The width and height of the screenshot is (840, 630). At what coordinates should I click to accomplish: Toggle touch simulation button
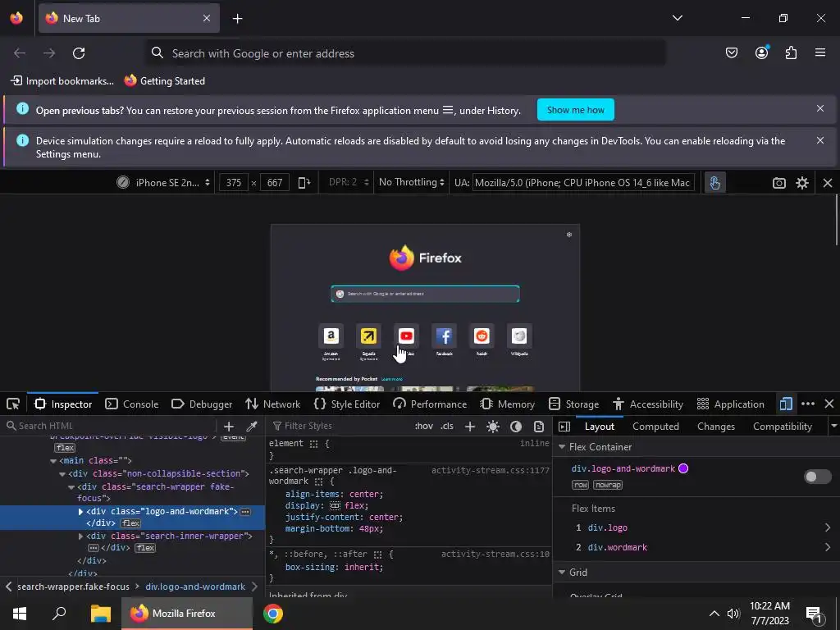point(714,183)
